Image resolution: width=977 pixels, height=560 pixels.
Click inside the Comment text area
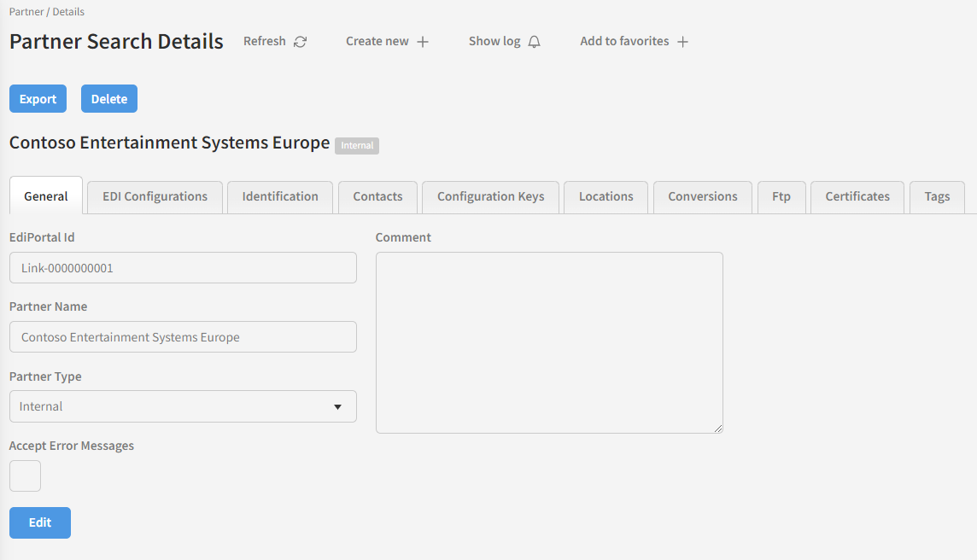[549, 342]
